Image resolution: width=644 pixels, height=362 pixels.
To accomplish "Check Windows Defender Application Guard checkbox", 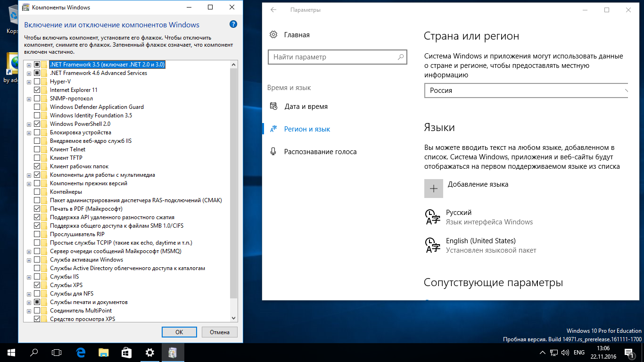I will (x=37, y=107).
